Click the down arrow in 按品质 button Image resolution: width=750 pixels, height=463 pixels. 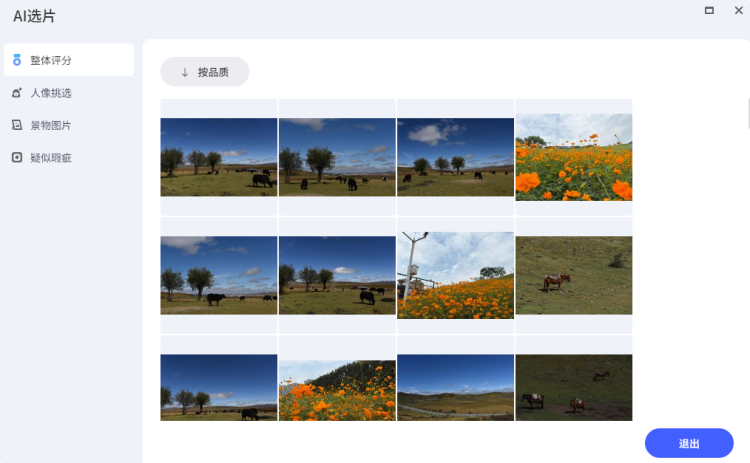185,72
